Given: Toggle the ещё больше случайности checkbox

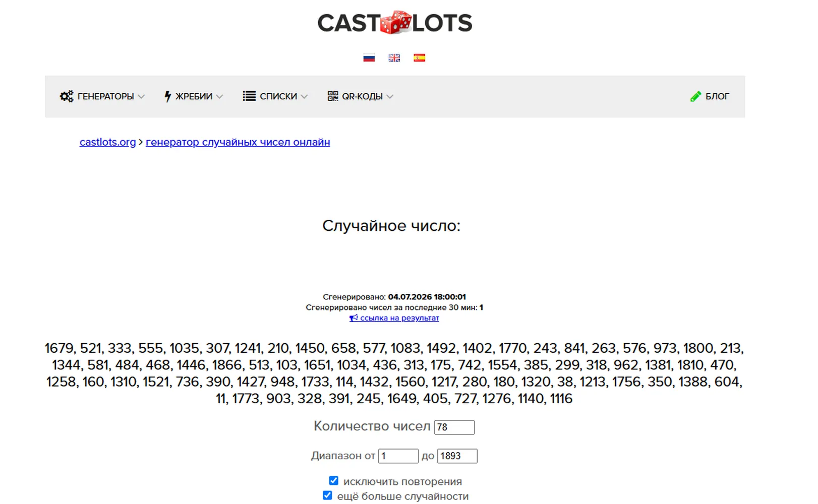Looking at the screenshot, I should coord(327,495).
